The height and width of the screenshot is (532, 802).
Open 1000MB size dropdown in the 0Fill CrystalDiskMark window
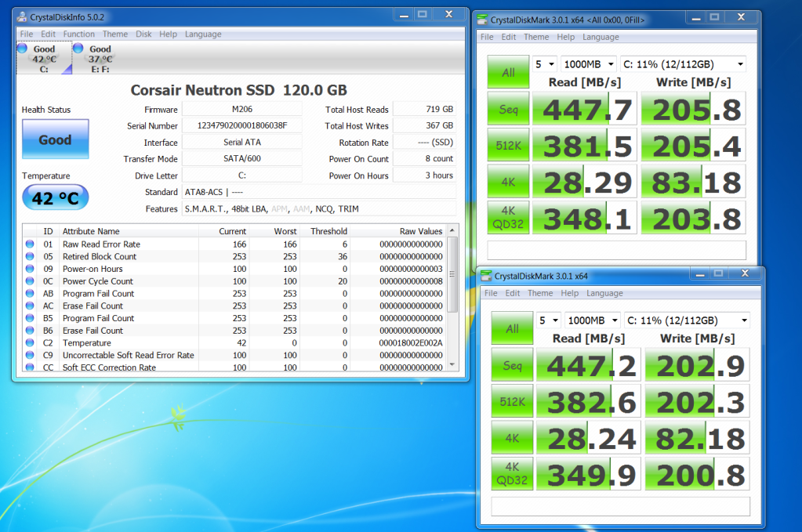click(x=589, y=64)
